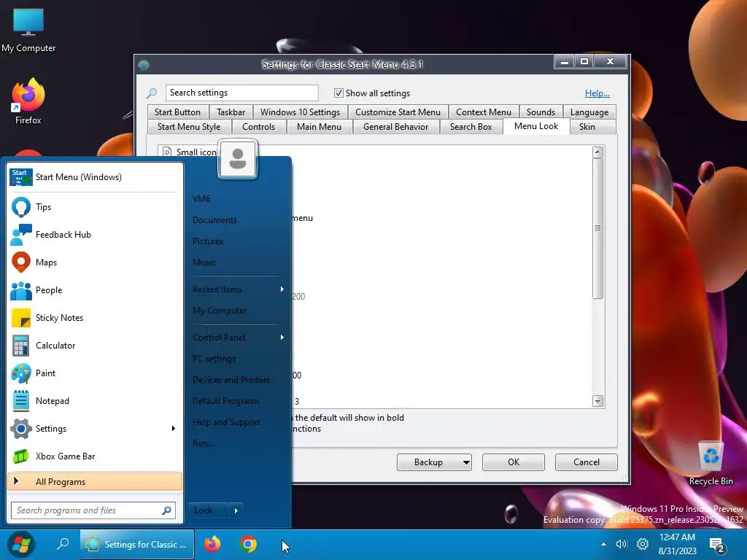Click the settings list scrollbar thumb
Screen dimensions: 747x560
(598, 228)
